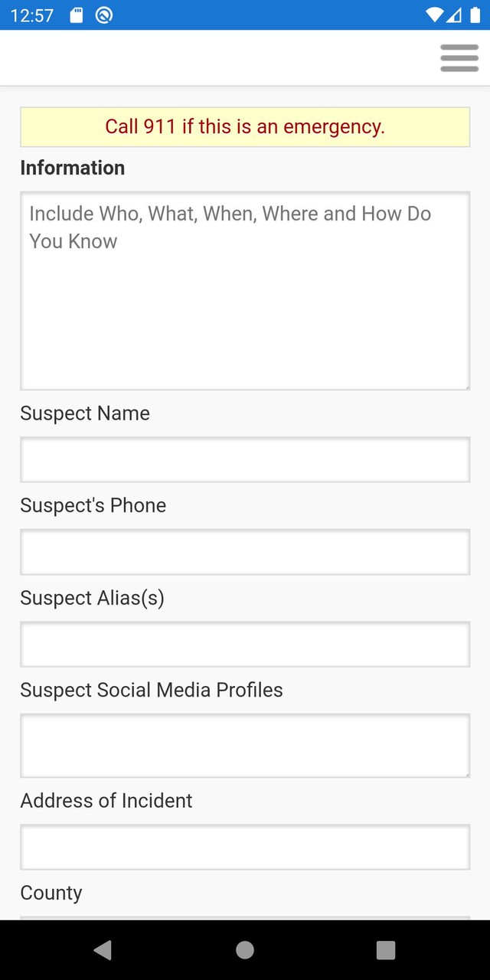Select the Suspect's Phone input
The image size is (490, 980).
[245, 552]
